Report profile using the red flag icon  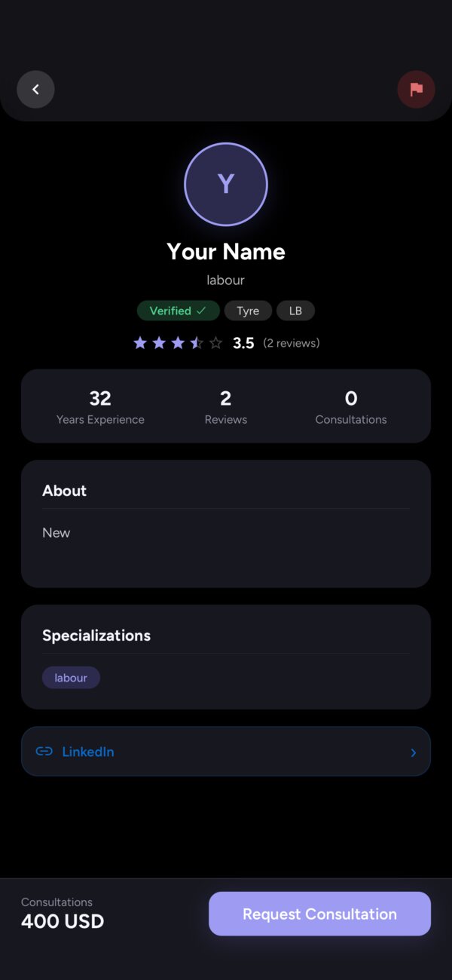(416, 90)
